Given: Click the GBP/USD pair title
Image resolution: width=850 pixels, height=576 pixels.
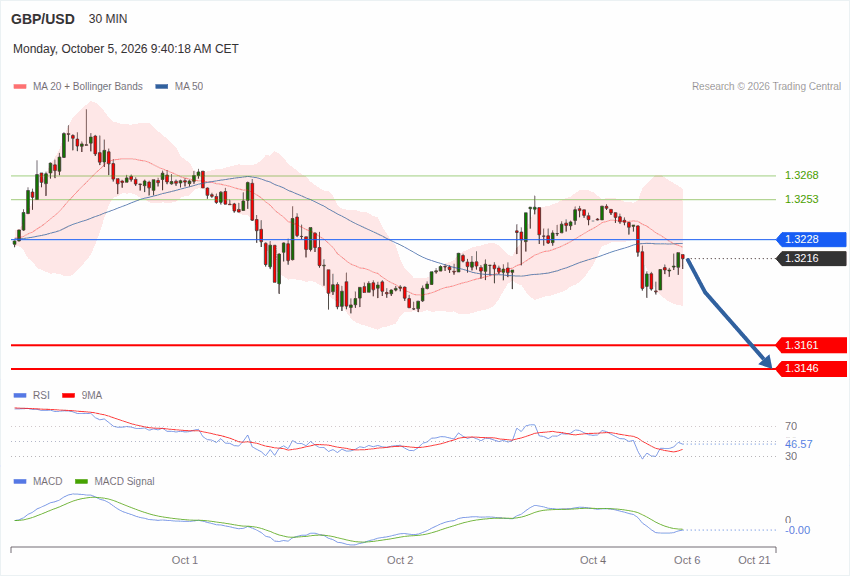Looking at the screenshot, I should tap(43, 20).
